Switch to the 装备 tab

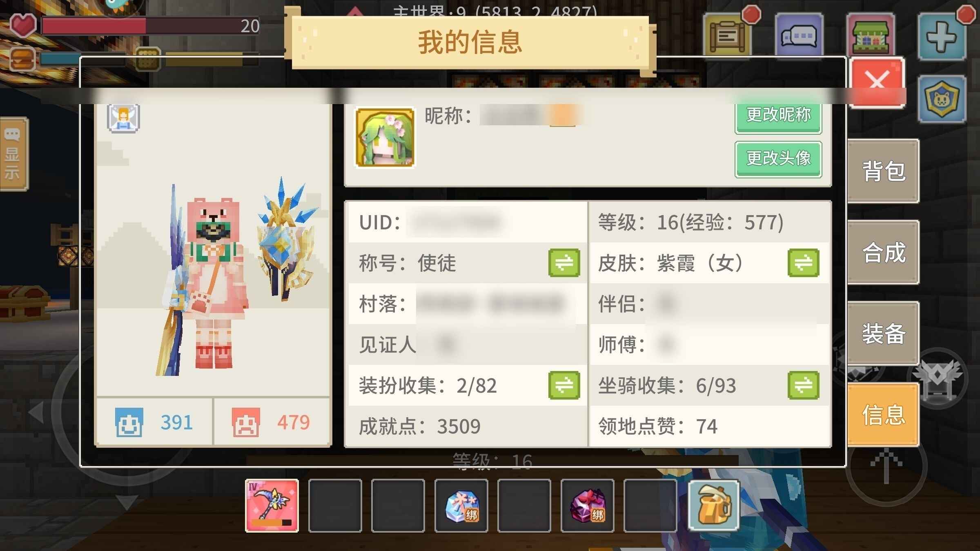883,333
